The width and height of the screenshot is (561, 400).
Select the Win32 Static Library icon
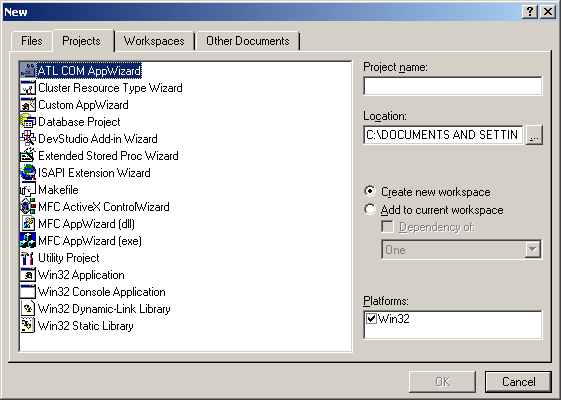click(28, 325)
